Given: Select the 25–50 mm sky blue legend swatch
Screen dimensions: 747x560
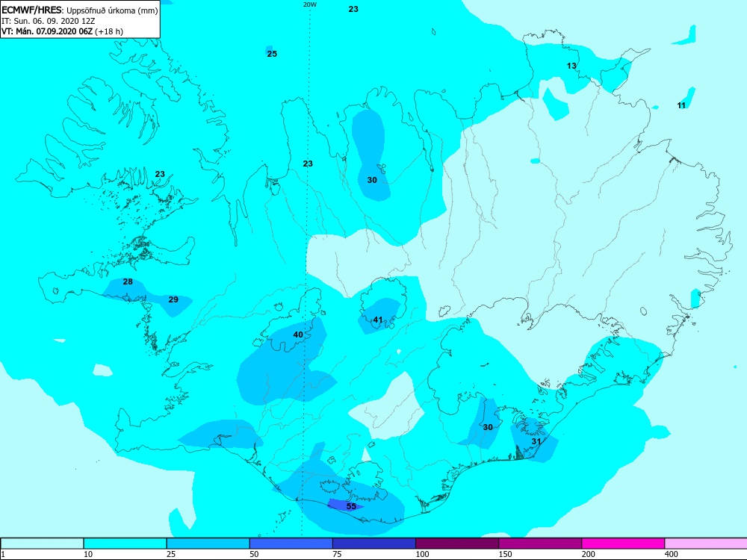Looking at the screenshot, I should (x=208, y=544).
